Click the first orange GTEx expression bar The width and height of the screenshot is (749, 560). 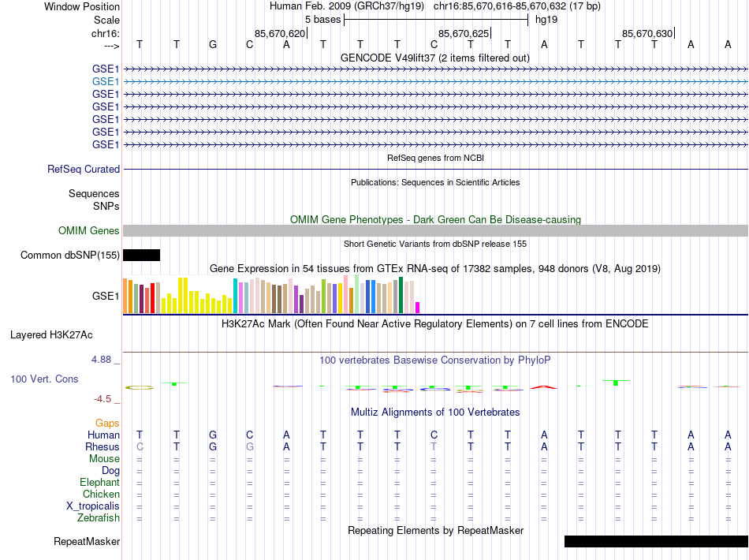125,297
